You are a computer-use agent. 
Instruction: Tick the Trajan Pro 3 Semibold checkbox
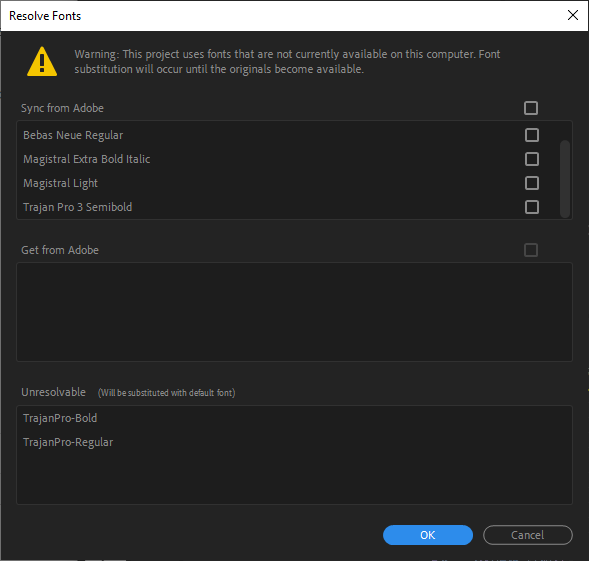click(x=532, y=207)
